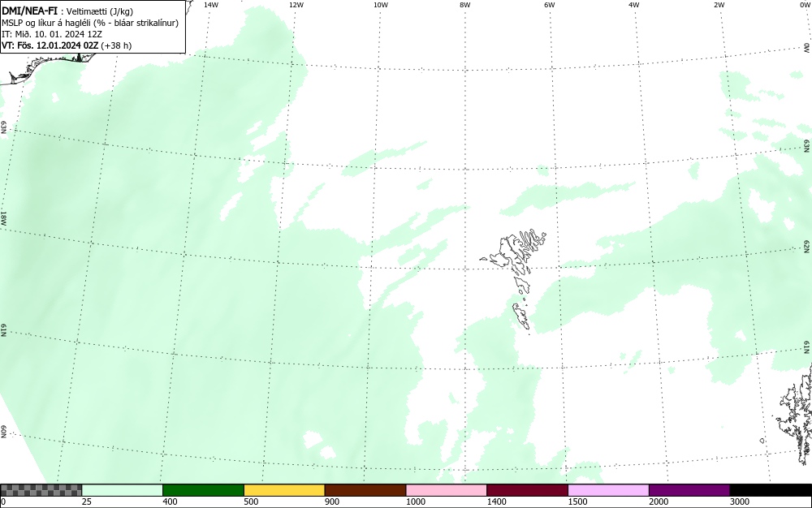Click the '60N' latitude label on the left edge
Viewport: 812px width, 508px height.
3,432
